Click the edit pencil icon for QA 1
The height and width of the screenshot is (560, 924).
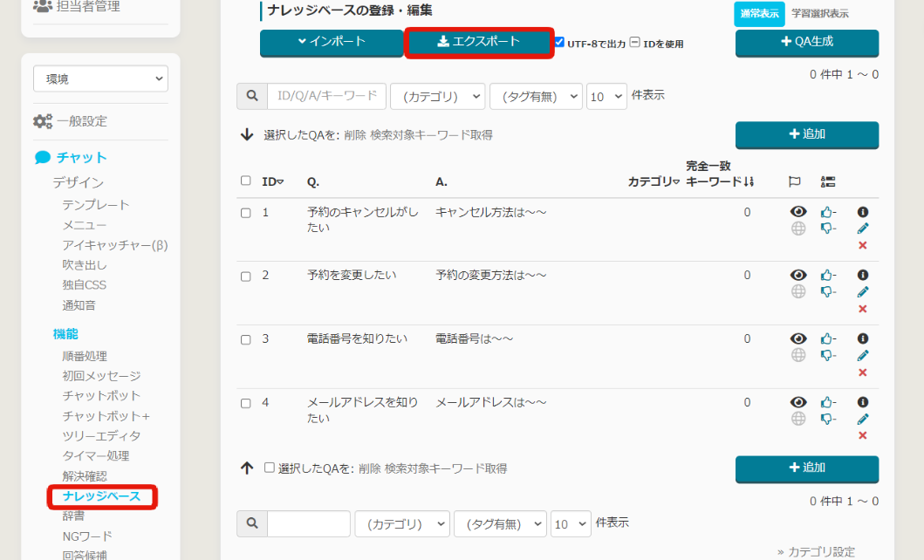point(863,229)
